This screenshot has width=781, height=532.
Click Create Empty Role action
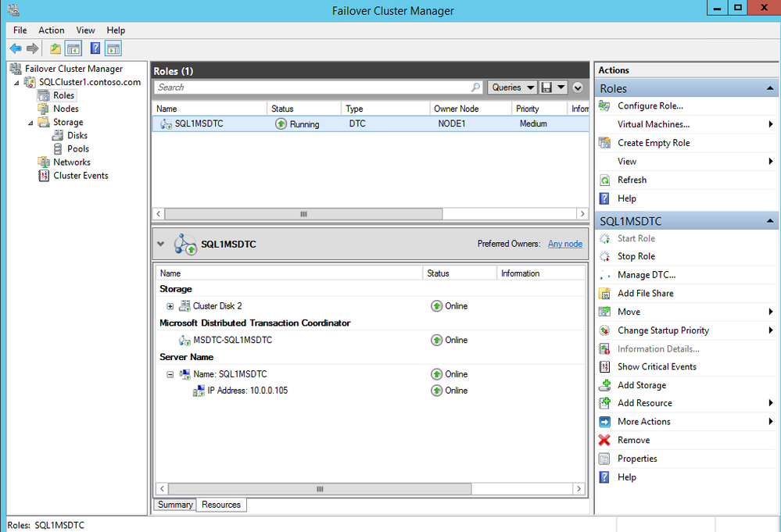(654, 143)
